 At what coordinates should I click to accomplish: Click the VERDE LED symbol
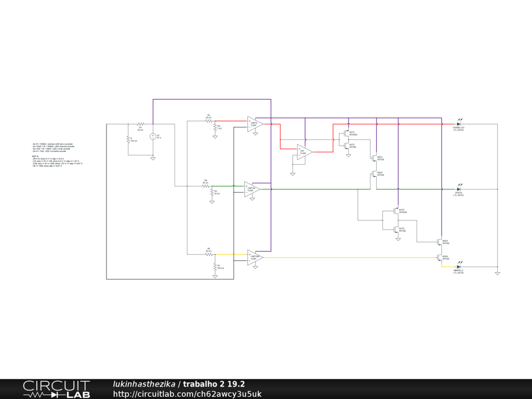(458, 189)
